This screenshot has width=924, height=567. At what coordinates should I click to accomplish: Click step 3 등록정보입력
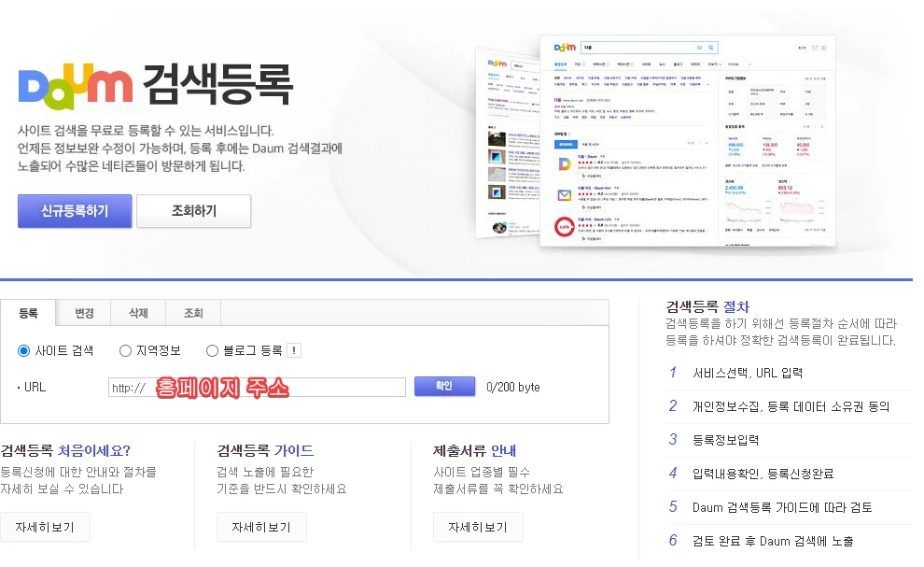725,440
